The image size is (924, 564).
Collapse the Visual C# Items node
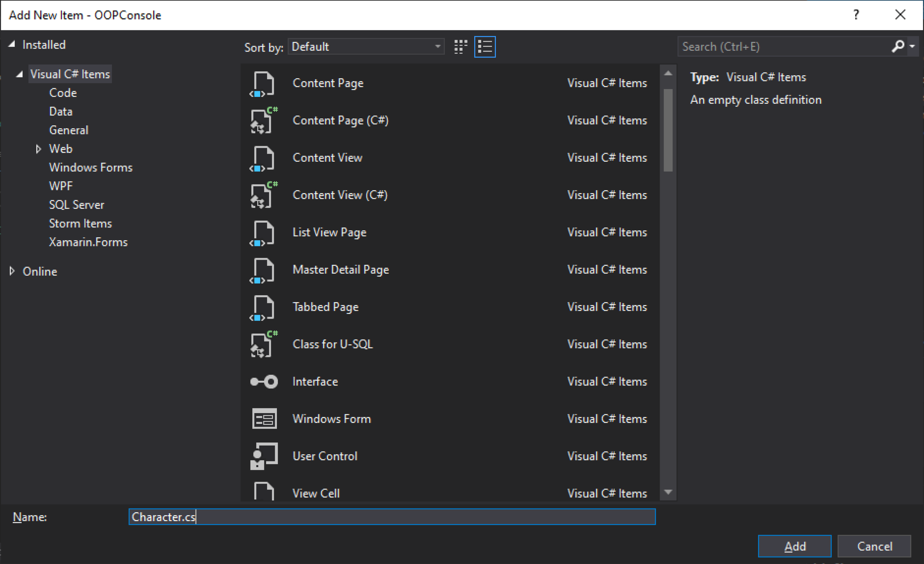pos(19,74)
